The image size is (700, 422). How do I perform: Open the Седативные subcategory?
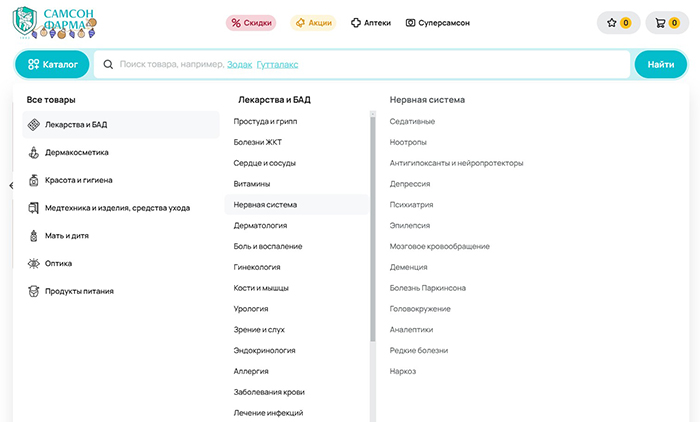coord(412,121)
